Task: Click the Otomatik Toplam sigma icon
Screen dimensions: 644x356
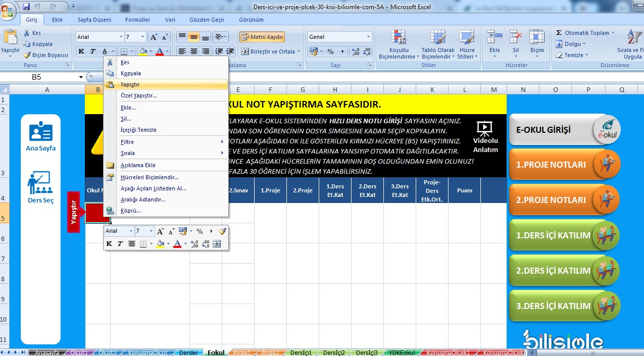Action: (x=559, y=33)
